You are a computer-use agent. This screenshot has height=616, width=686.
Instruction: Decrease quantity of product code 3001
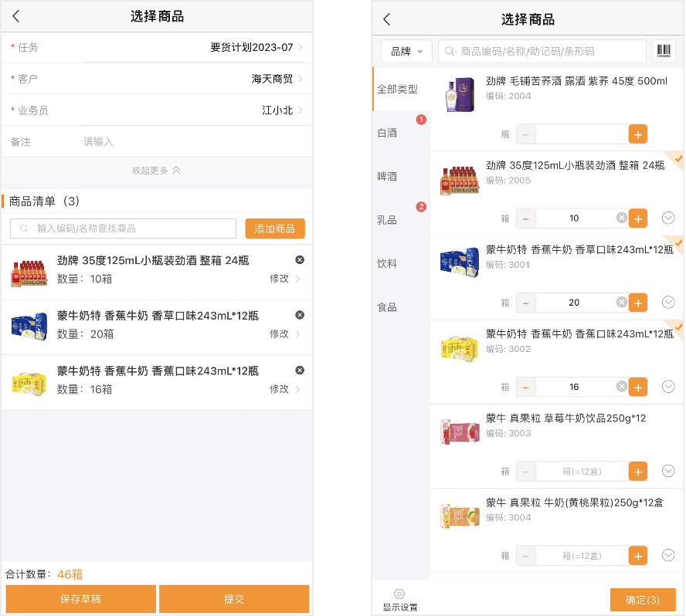[526, 303]
